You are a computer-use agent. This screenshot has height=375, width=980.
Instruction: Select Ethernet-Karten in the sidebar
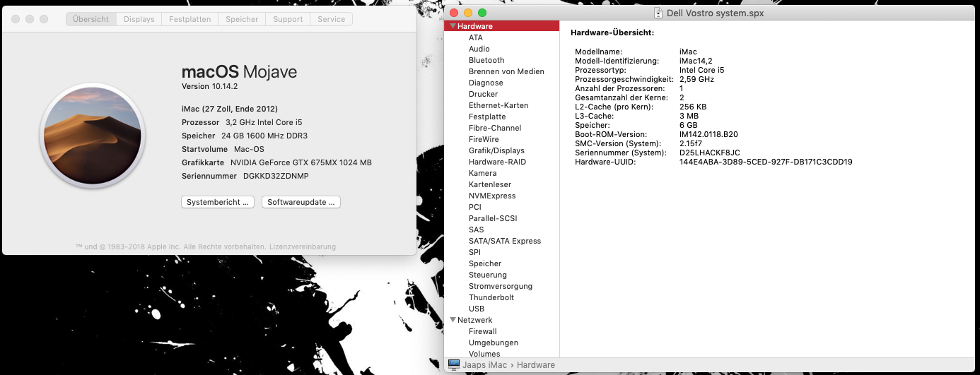502,105
